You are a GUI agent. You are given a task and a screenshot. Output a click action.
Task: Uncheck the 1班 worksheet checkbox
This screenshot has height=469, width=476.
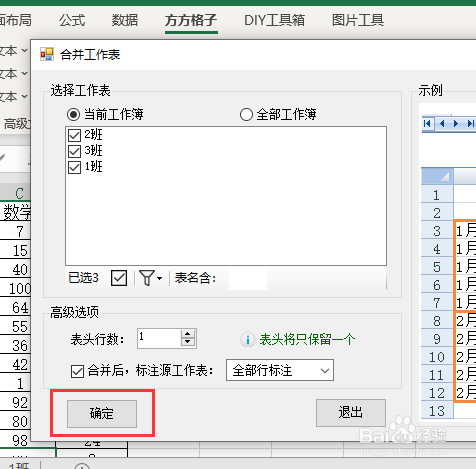(x=74, y=167)
